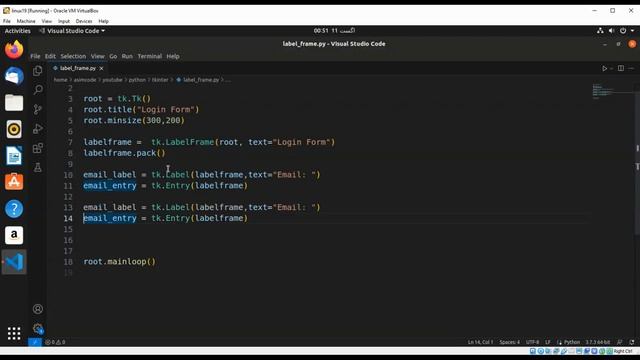Open Ubuntu Software from the dock
The height and width of the screenshot is (360, 640).
[14, 182]
